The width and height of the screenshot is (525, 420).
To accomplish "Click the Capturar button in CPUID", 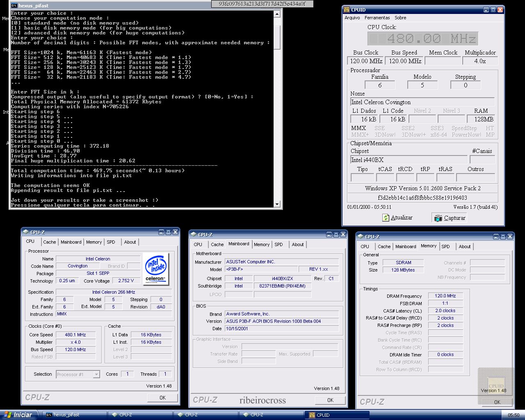I will tap(450, 218).
